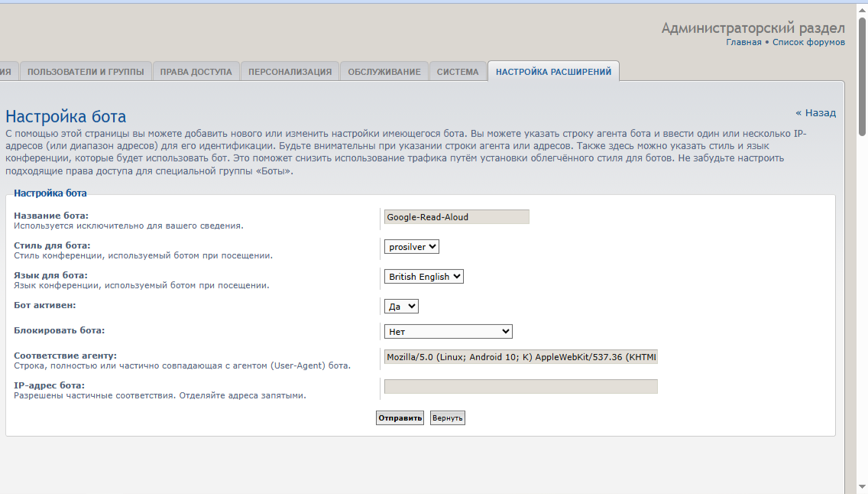Image resolution: width=868 pixels, height=494 pixels.
Task: Click the Настройка расширений tab
Action: tap(553, 72)
